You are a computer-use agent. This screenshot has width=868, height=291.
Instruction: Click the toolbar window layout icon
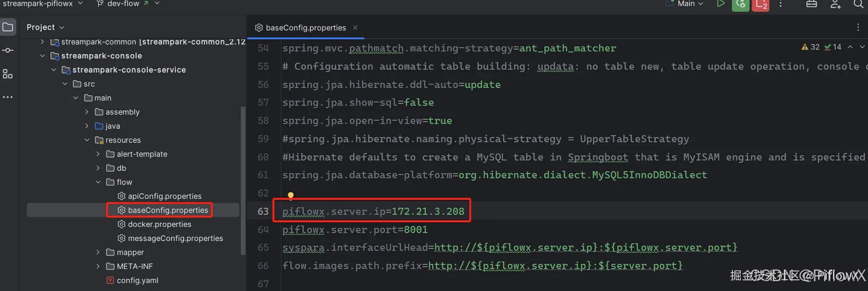coord(811,4)
